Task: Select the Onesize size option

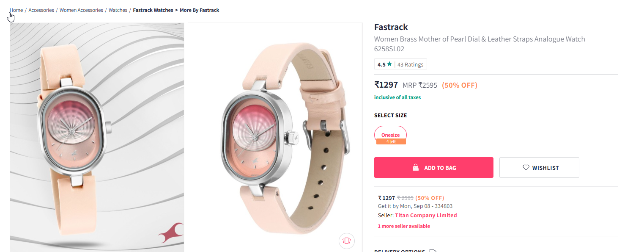Action: pos(390,135)
